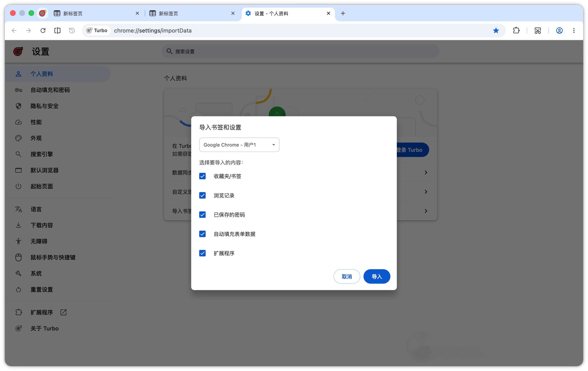Click the search magnifier in 搜索设置
Viewport: 588px width, 371px height.
(x=169, y=51)
